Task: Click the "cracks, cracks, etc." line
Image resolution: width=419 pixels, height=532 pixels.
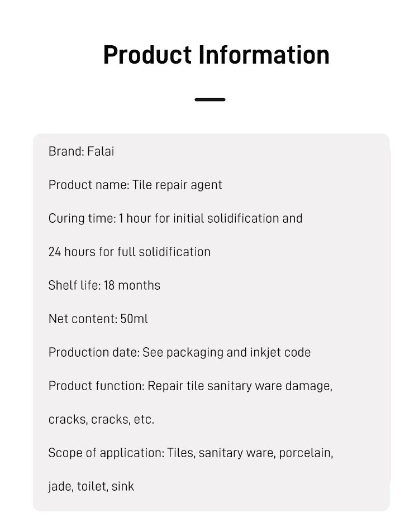Action: [101, 419]
